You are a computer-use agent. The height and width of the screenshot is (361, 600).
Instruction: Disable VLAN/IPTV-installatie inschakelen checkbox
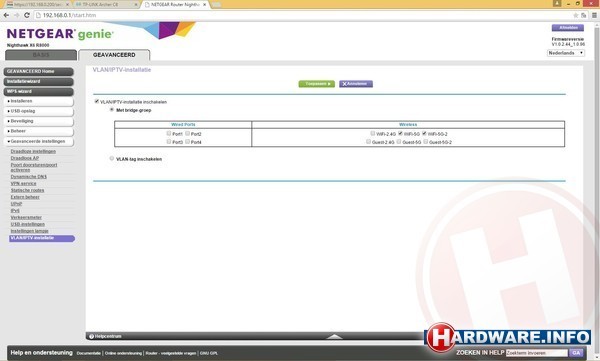[97, 101]
